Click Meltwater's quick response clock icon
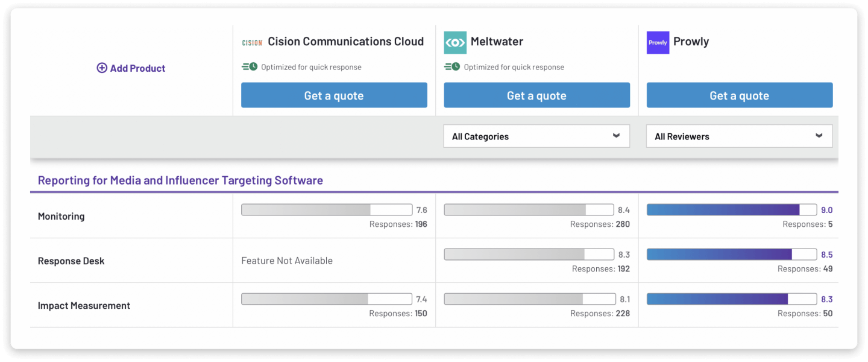 tap(452, 67)
